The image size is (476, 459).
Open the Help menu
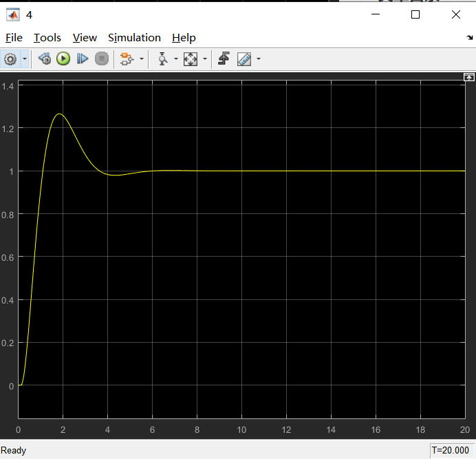184,38
